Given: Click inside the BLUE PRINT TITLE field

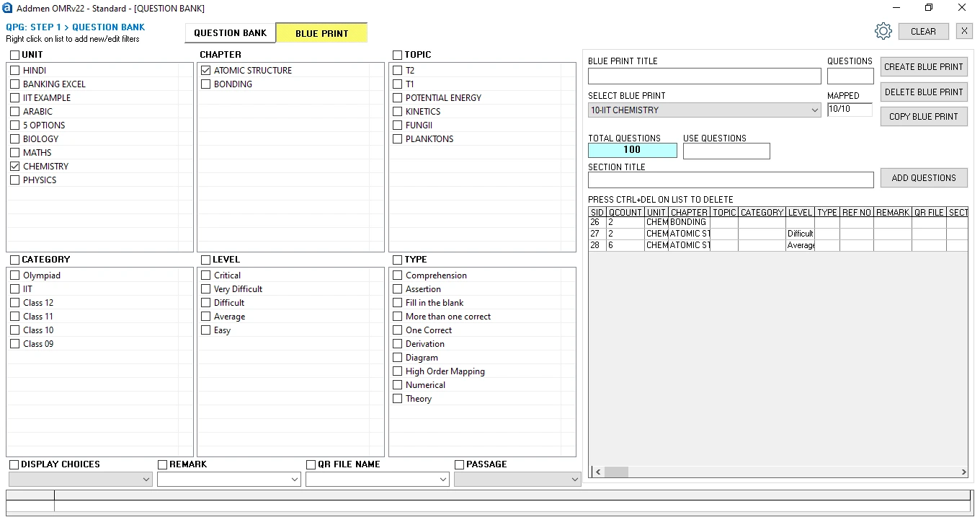Looking at the screenshot, I should (x=704, y=76).
